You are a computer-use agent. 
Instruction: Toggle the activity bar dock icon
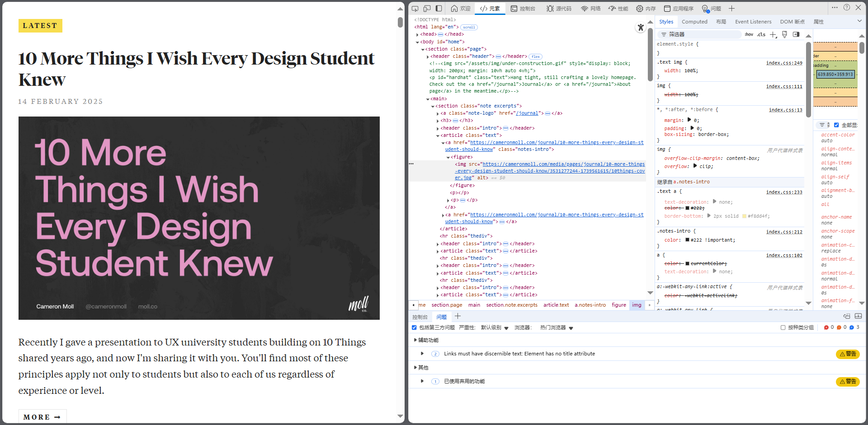439,9
